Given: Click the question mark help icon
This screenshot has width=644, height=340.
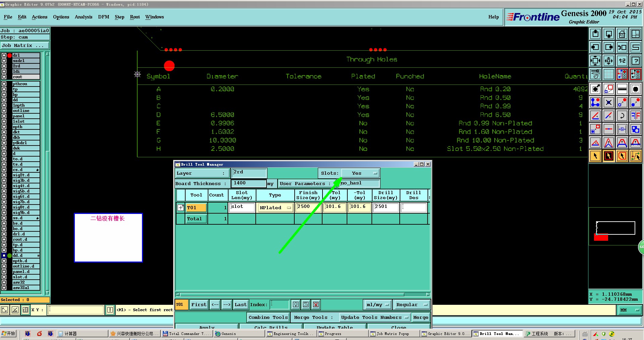Looking at the screenshot, I should 635,61.
